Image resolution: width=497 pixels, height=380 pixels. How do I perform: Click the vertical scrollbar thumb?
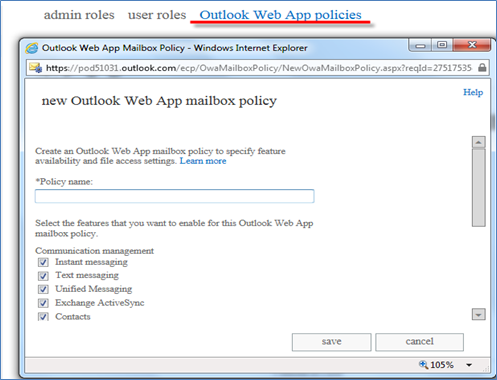click(479, 188)
